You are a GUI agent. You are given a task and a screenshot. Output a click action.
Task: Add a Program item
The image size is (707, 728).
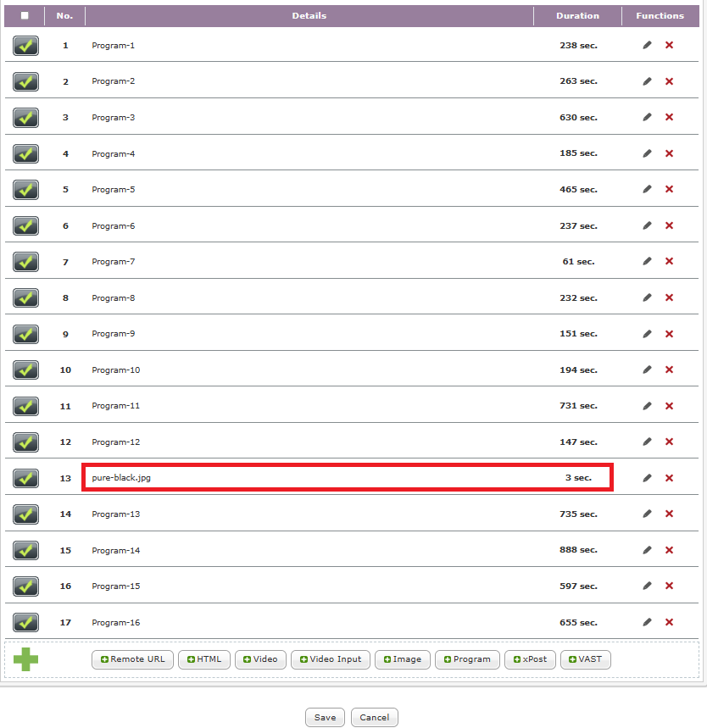[467, 659]
